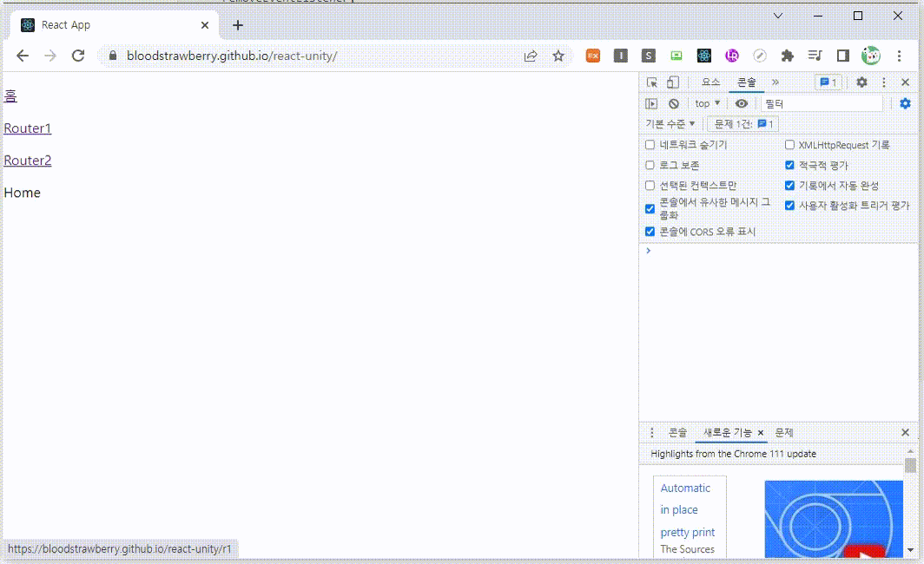The image size is (924, 564).
Task: Reload the current page
Action: [78, 56]
